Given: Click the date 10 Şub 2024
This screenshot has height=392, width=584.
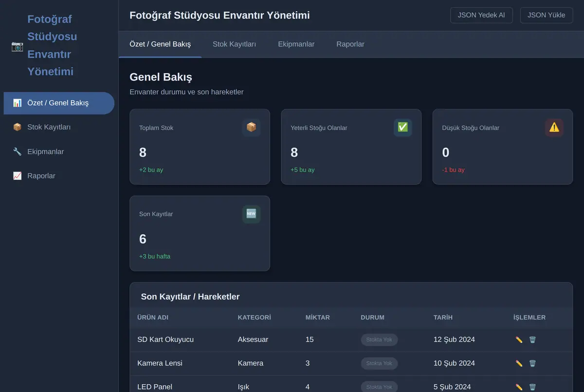Looking at the screenshot, I should (x=454, y=363).
